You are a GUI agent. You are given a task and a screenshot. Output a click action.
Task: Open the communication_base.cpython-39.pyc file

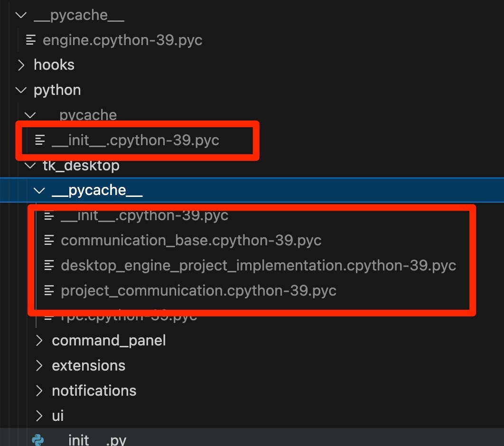coord(191,240)
